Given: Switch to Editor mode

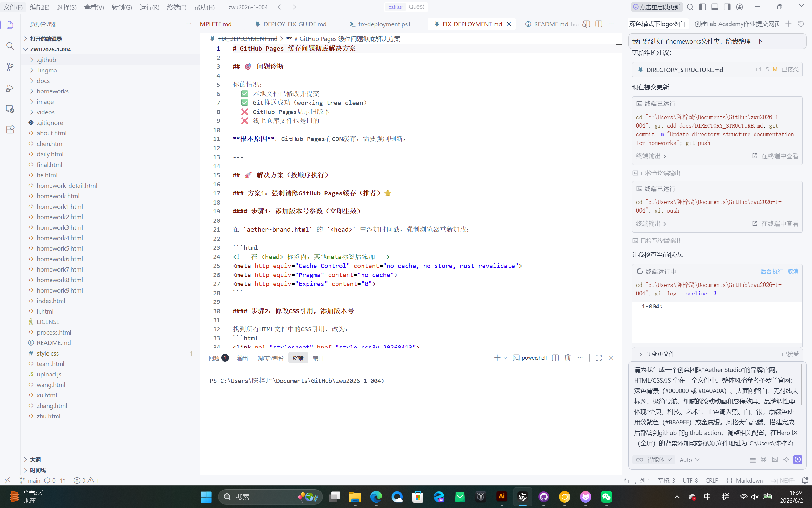Looking at the screenshot, I should point(396,7).
